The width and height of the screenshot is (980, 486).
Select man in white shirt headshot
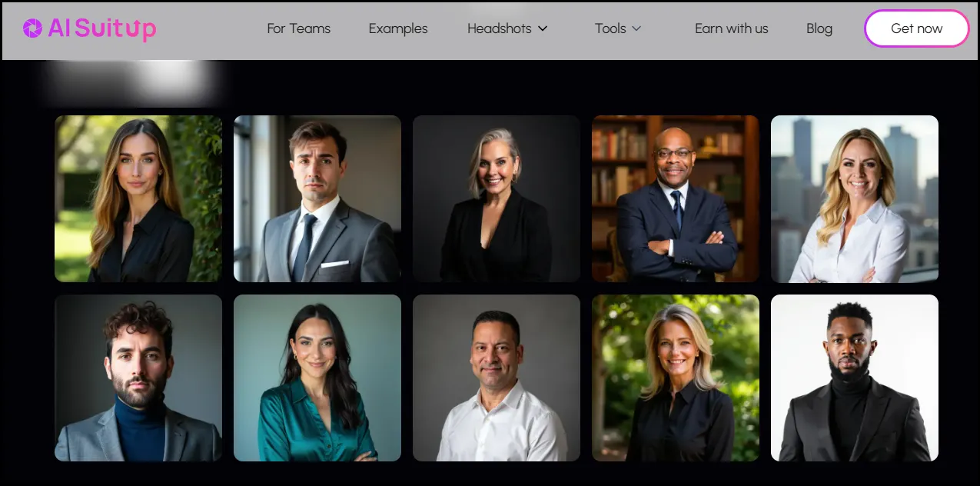[497, 378]
